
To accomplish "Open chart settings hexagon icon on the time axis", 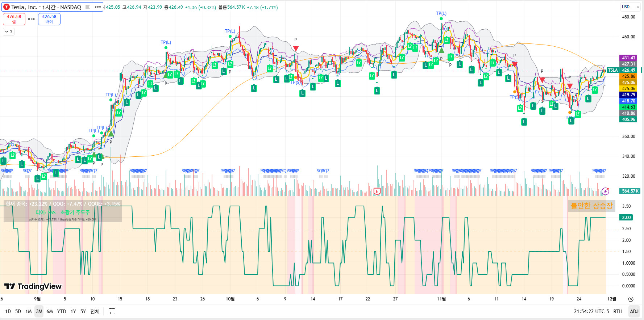I will point(631,299).
